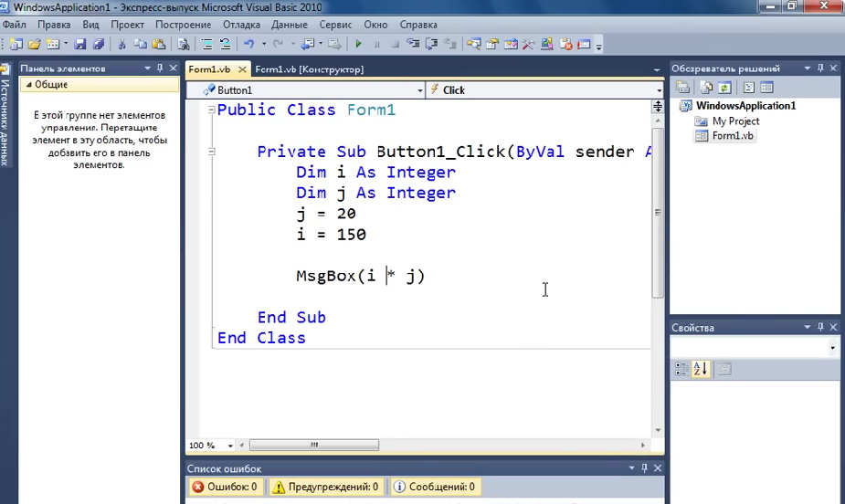Toggle auto-hide pin on Properties panel (Свойства)
The height and width of the screenshot is (504, 845).
pos(820,327)
